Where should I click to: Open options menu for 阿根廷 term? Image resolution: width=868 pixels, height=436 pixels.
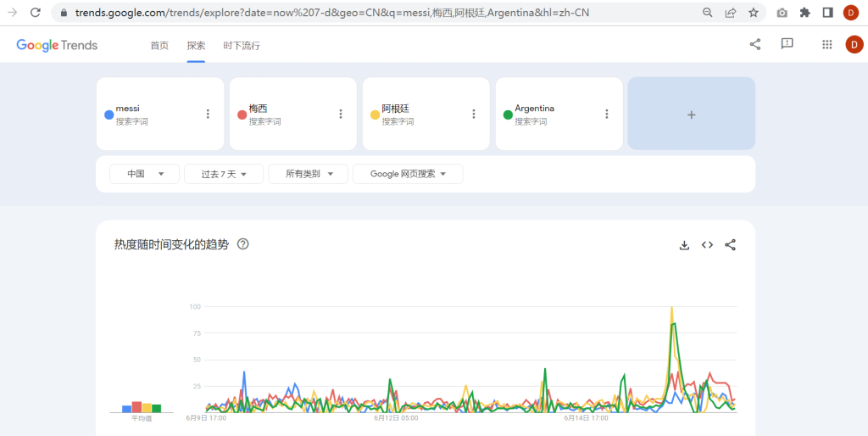pos(474,115)
